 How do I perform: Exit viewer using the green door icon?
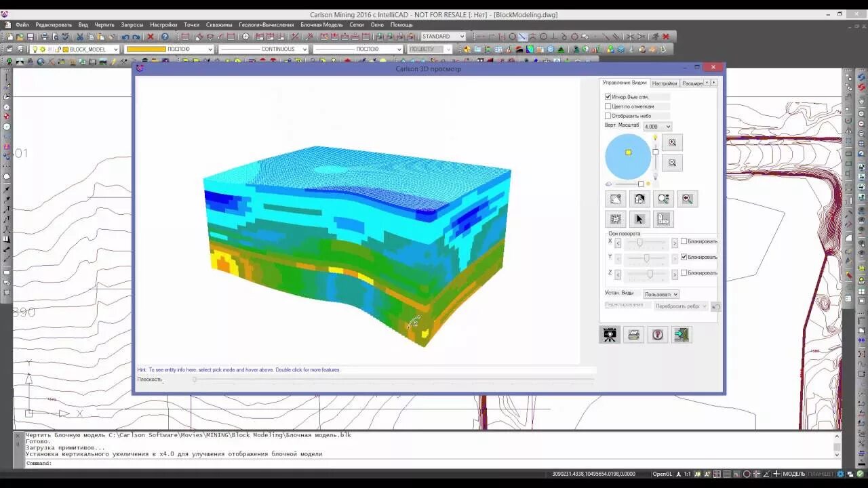tap(682, 334)
